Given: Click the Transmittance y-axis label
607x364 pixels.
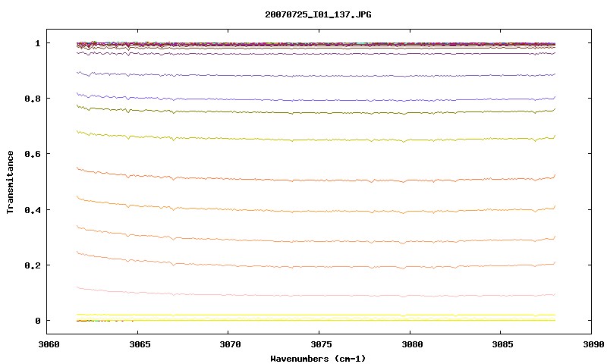Looking at the screenshot, I should [x=10, y=182].
